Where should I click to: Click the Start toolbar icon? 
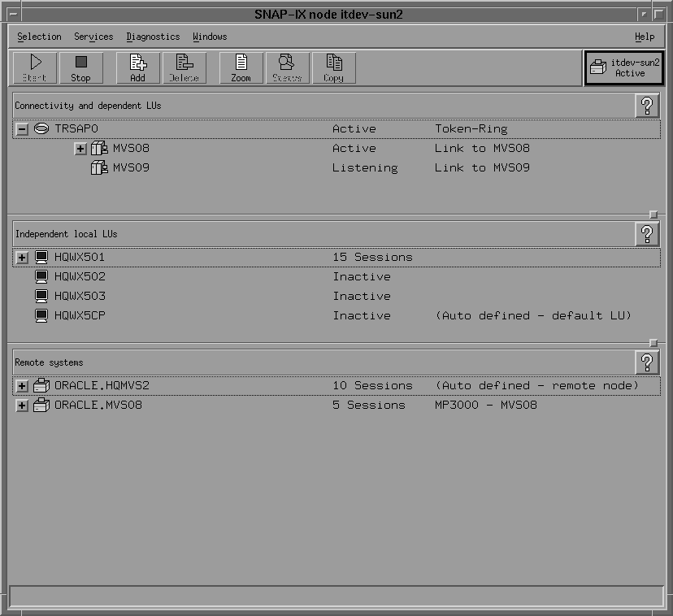coord(36,67)
